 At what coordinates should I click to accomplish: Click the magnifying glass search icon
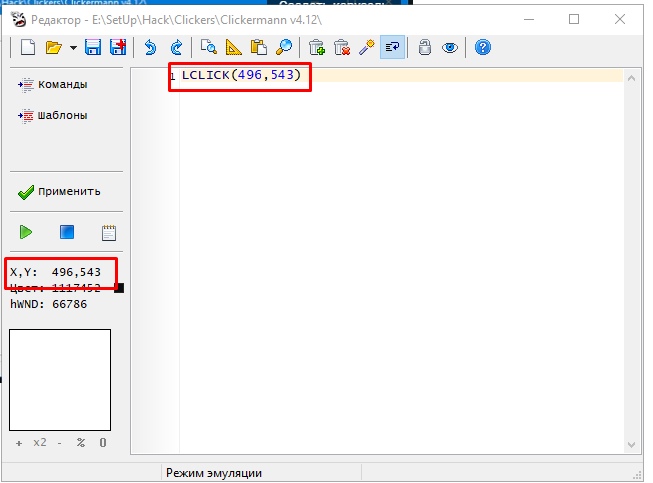click(x=284, y=47)
